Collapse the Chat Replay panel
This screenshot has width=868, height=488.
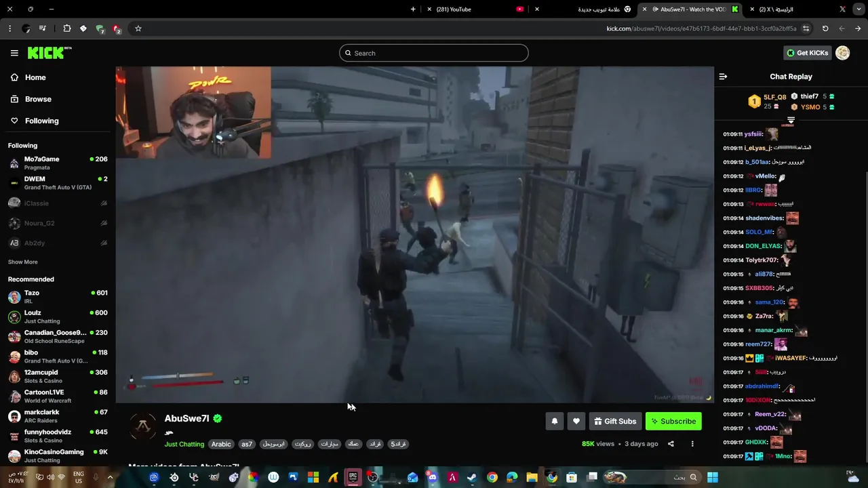[x=723, y=77]
